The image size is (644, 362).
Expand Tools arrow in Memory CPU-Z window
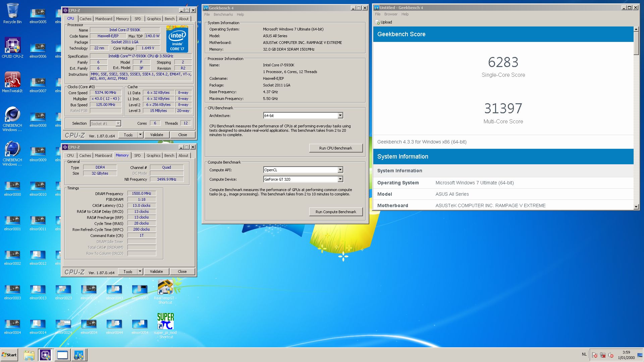pyautogui.click(x=140, y=271)
